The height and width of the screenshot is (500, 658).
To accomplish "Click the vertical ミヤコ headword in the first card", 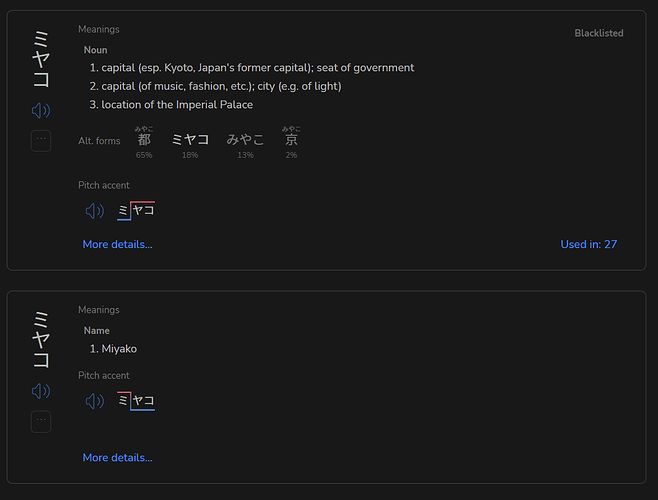I will pos(41,59).
